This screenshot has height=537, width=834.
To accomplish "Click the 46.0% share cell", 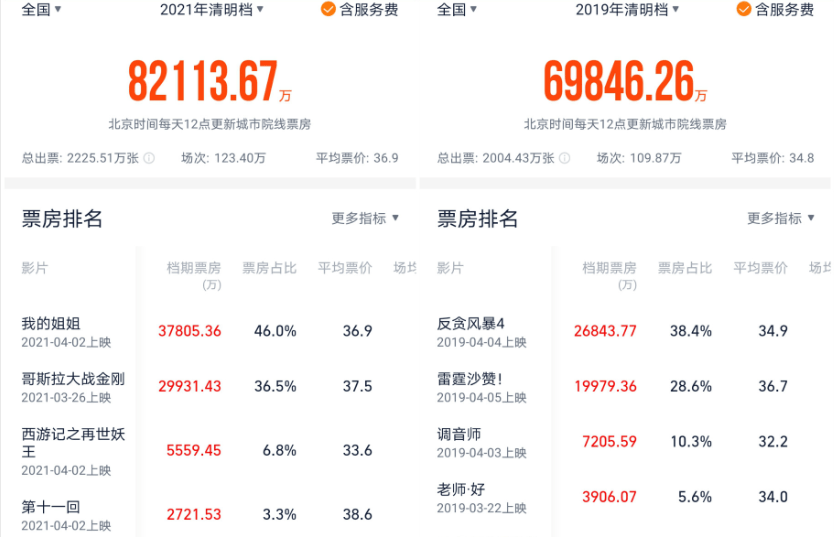I will pyautogui.click(x=275, y=331).
